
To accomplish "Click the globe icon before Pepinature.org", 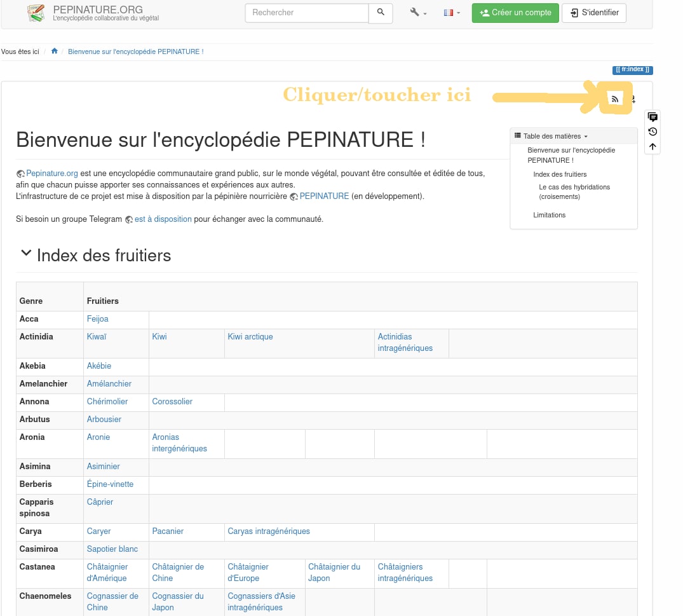I will [x=20, y=174].
